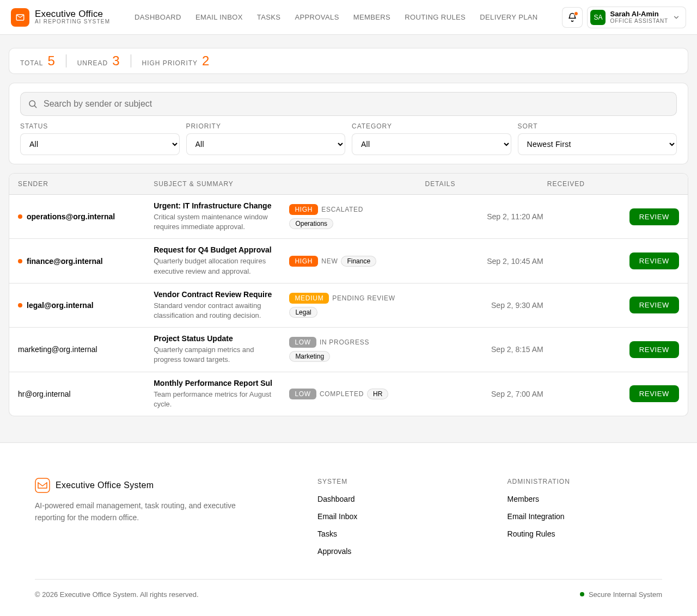
Task: Select sender finance@org.internal
Action: click(x=65, y=261)
